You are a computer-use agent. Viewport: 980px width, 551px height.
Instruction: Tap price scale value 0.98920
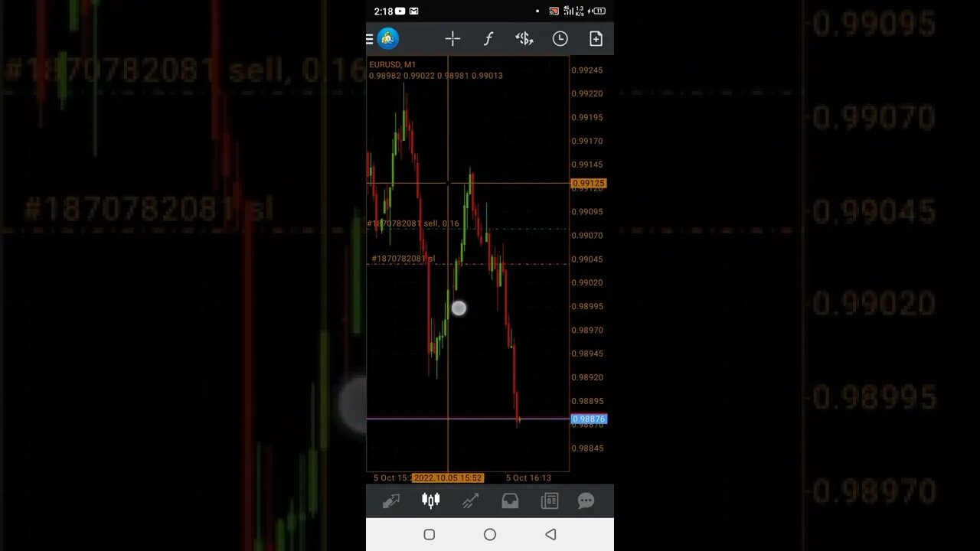tap(587, 378)
